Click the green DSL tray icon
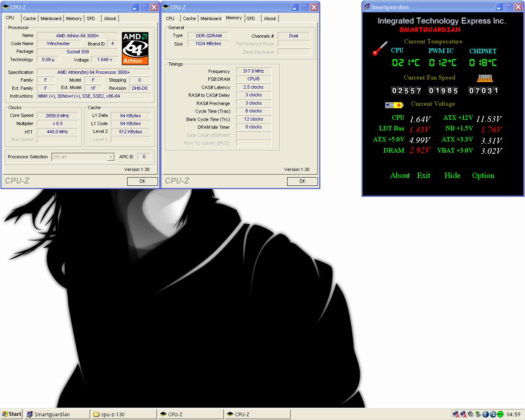Image resolution: width=525 pixels, height=420 pixels. click(x=500, y=414)
